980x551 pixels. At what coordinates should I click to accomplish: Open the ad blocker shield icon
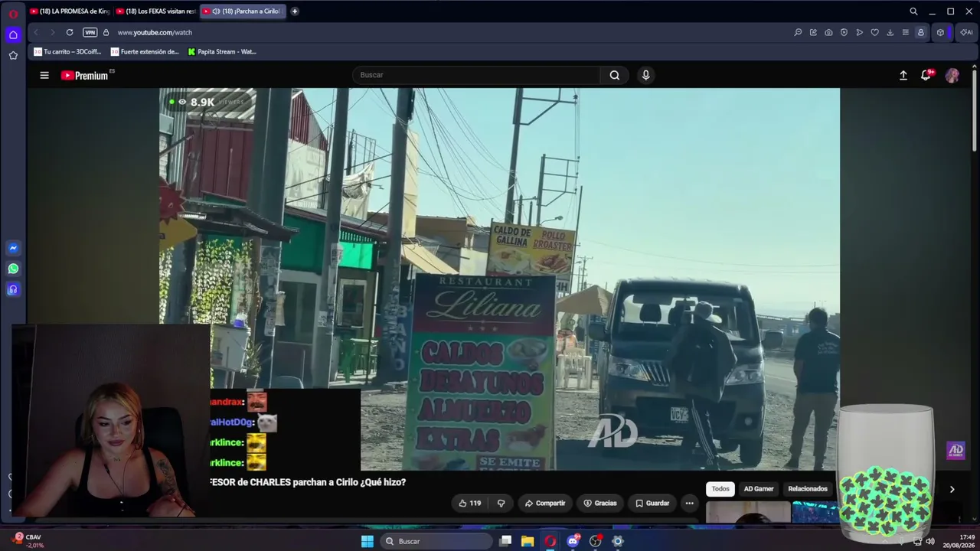844,32
